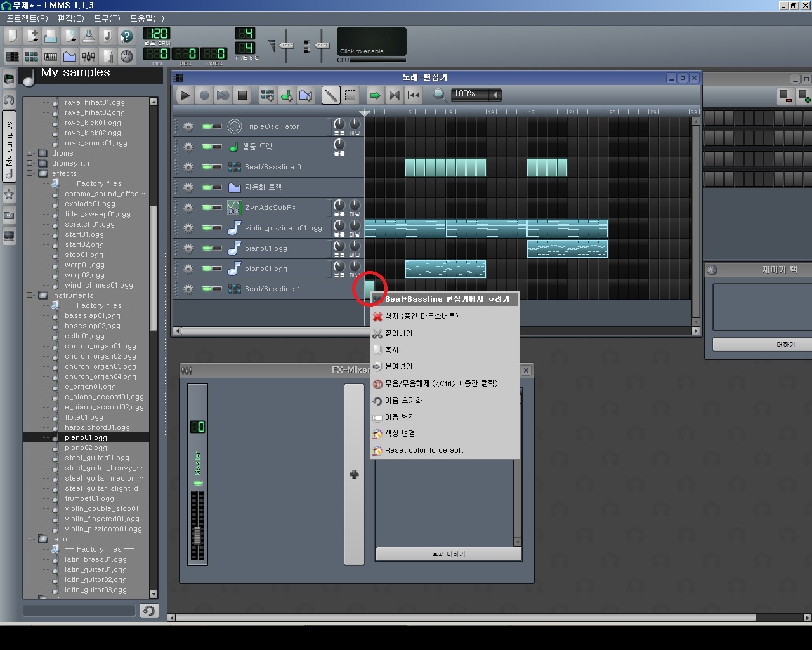Open track options gear for ZynAddSubFX
The height and width of the screenshot is (650, 812).
tap(188, 208)
